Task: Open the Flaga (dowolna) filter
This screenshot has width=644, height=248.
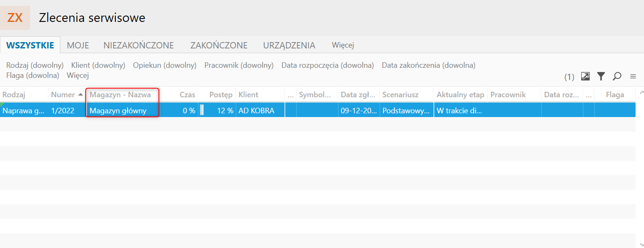Action: 32,75
